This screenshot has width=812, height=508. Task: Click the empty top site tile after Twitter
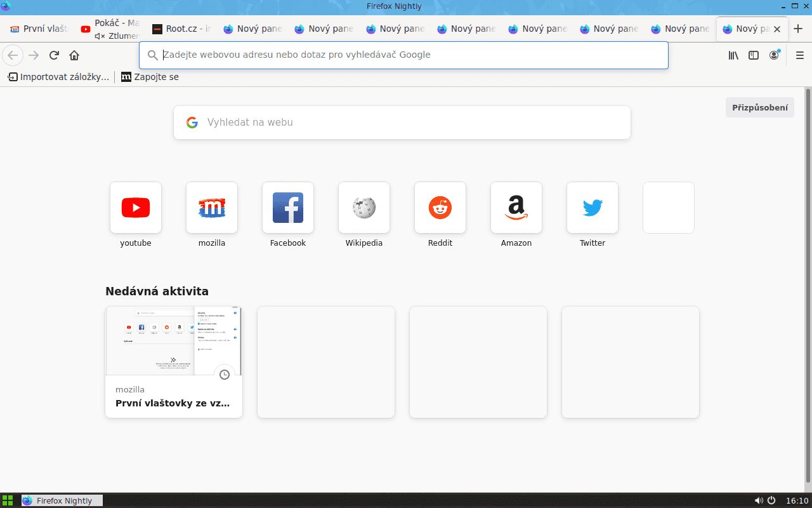[x=669, y=208]
